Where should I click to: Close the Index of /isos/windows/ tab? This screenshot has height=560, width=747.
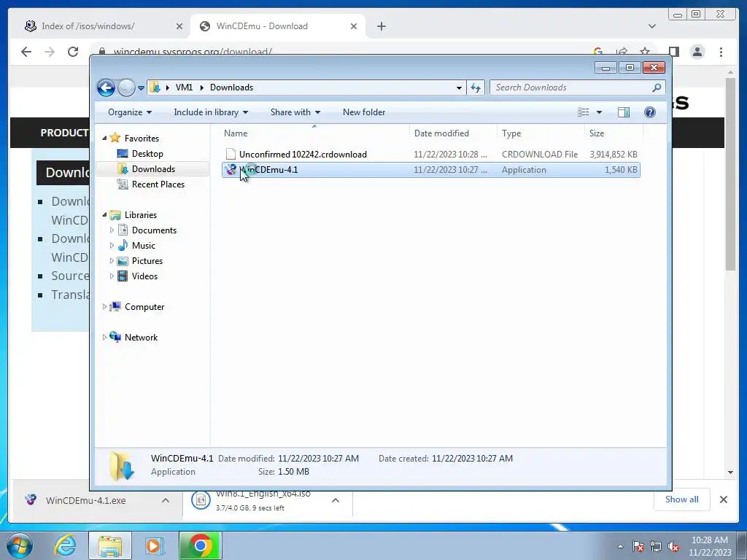tap(179, 26)
